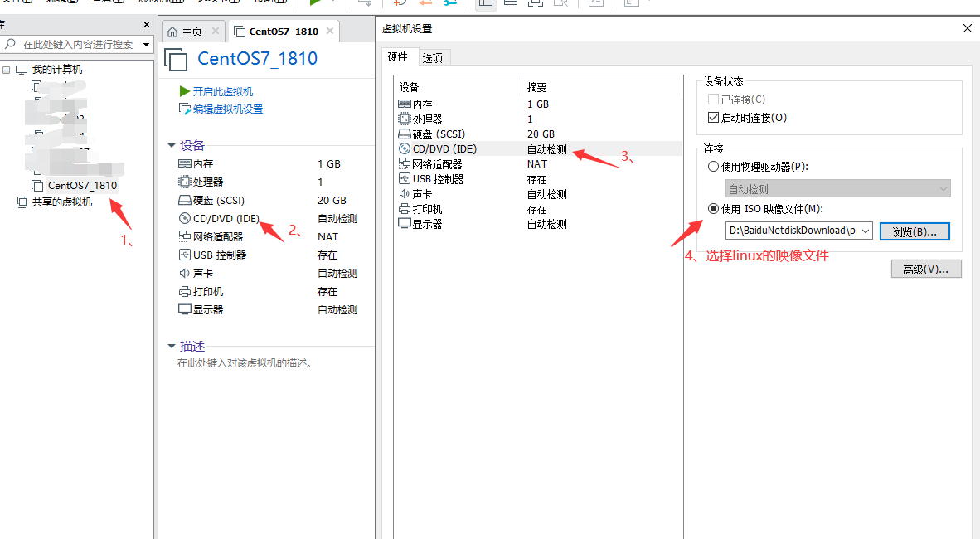Close the 主页 tab with its X
980x539 pixels.
click(x=216, y=31)
